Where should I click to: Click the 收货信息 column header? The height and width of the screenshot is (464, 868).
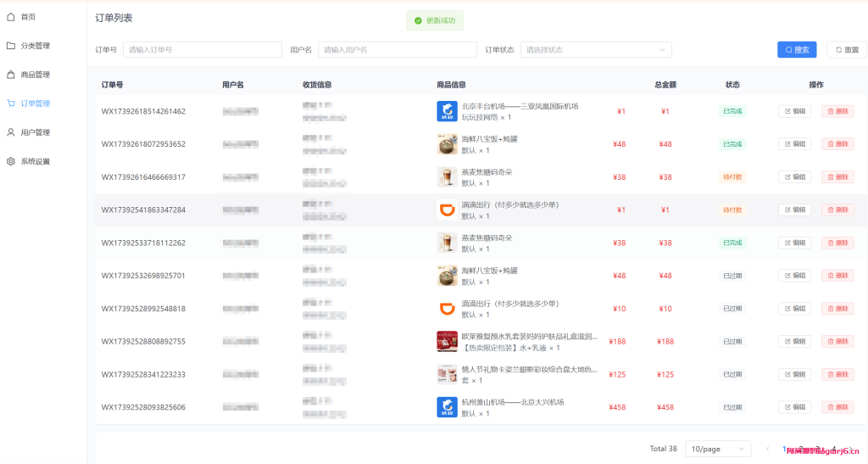[x=317, y=85]
